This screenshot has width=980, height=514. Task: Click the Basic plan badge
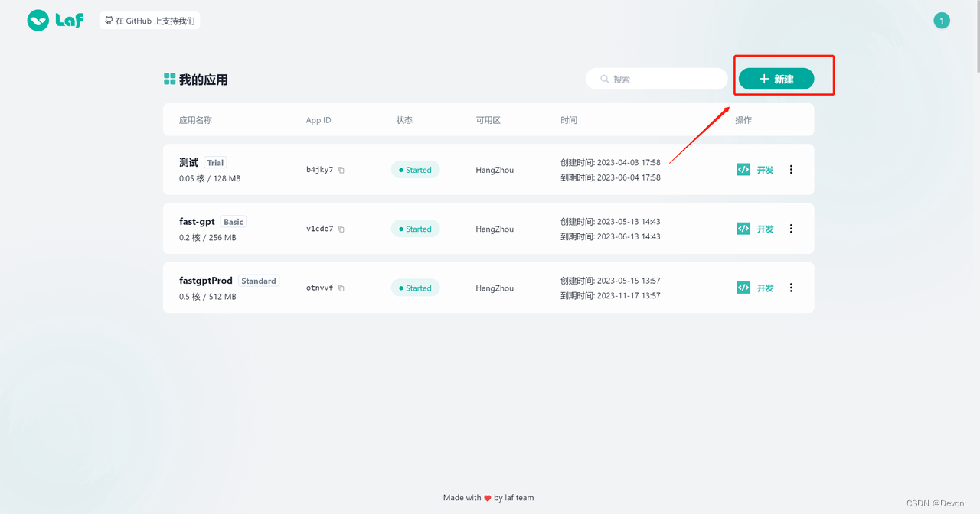[234, 222]
